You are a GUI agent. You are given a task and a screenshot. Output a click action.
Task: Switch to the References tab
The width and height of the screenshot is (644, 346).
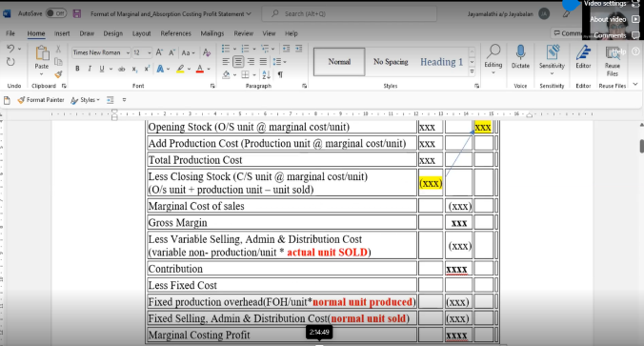(176, 33)
